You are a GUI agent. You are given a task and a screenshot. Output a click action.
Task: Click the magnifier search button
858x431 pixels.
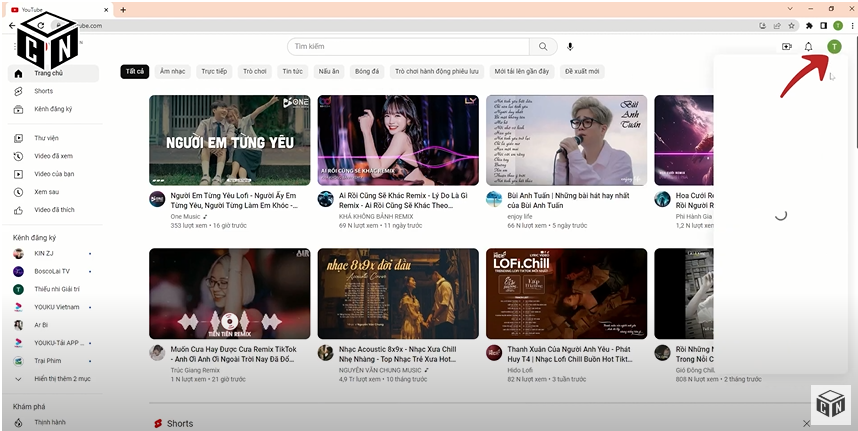(x=543, y=47)
